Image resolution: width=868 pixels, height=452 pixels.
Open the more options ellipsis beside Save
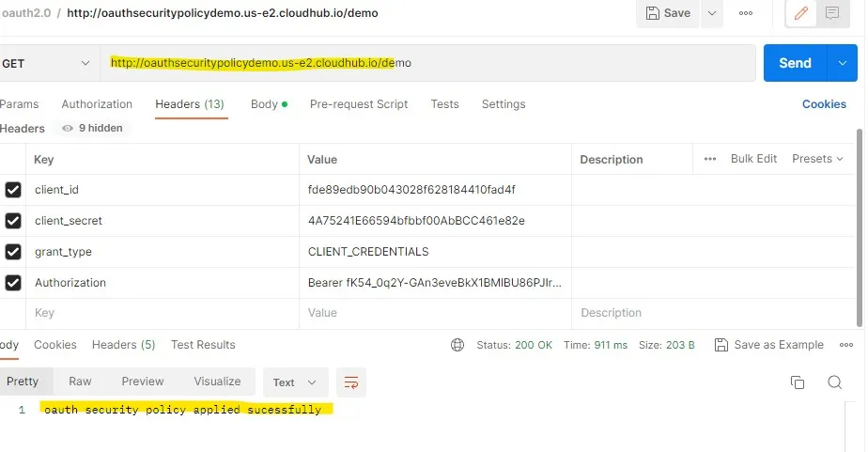point(746,13)
